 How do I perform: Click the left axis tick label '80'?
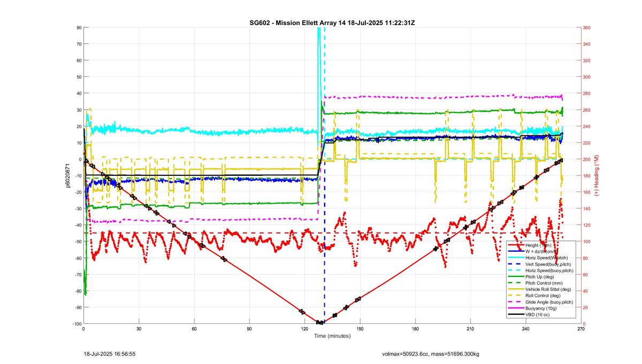(x=79, y=28)
